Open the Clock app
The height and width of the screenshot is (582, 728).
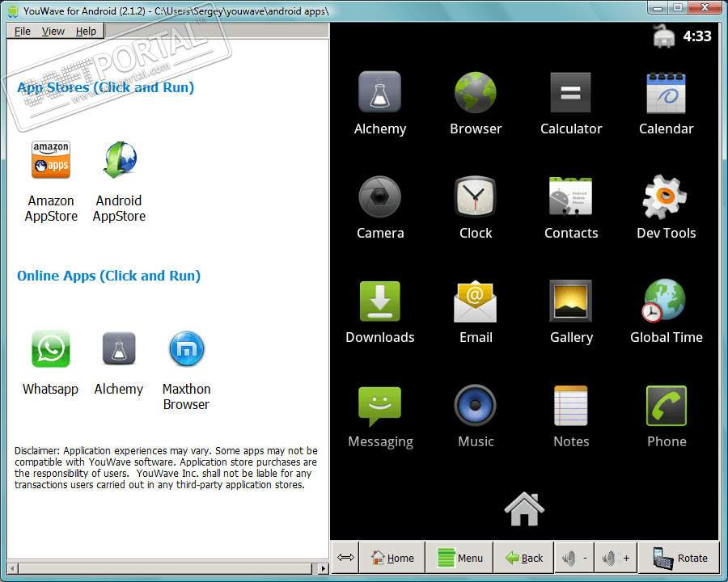(476, 196)
